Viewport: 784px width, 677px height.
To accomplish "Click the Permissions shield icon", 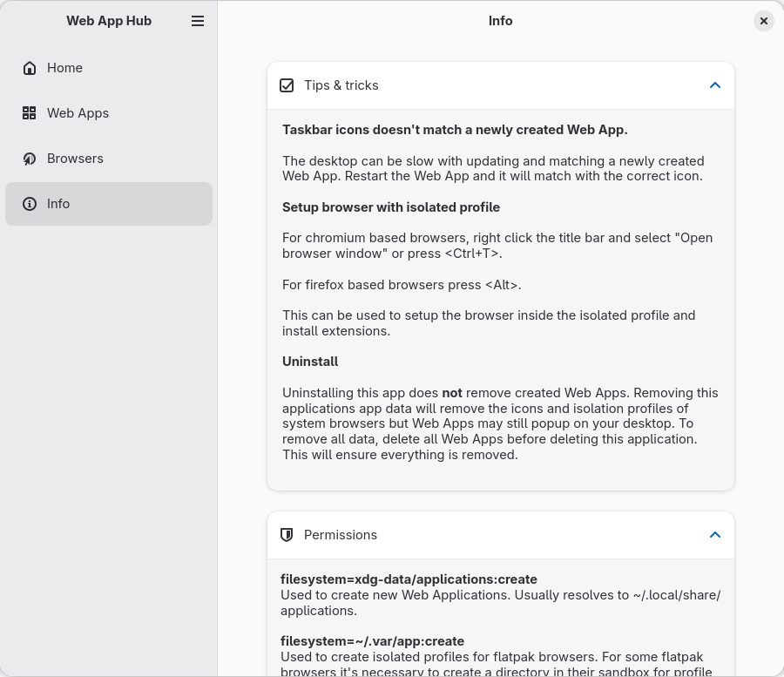I will point(287,535).
